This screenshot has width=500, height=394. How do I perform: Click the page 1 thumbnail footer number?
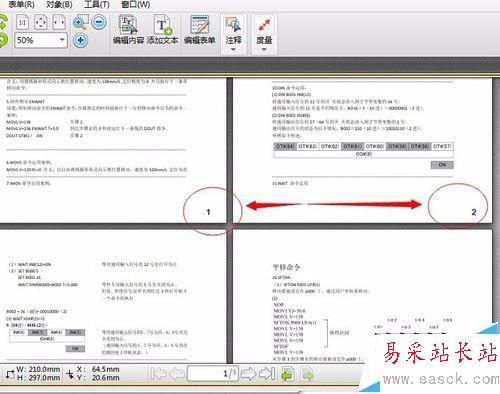click(x=208, y=212)
